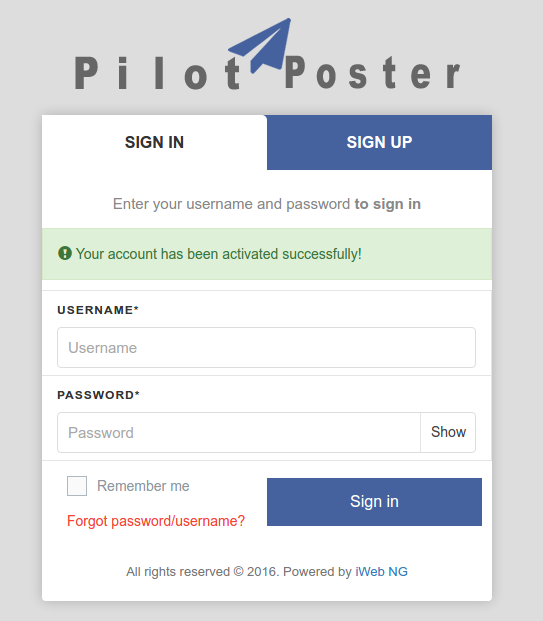
Task: Click the 'All rights reserved © 2016' footer text
Action: (203, 571)
